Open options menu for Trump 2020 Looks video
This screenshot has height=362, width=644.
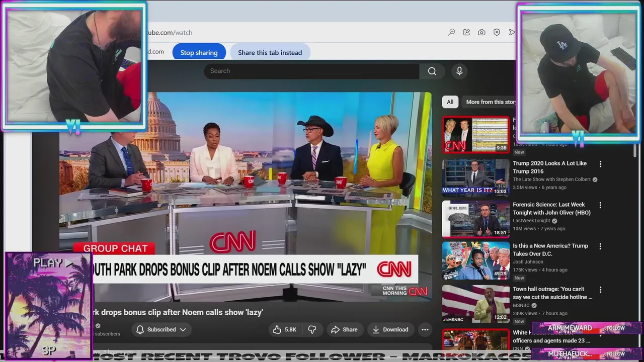coord(600,164)
